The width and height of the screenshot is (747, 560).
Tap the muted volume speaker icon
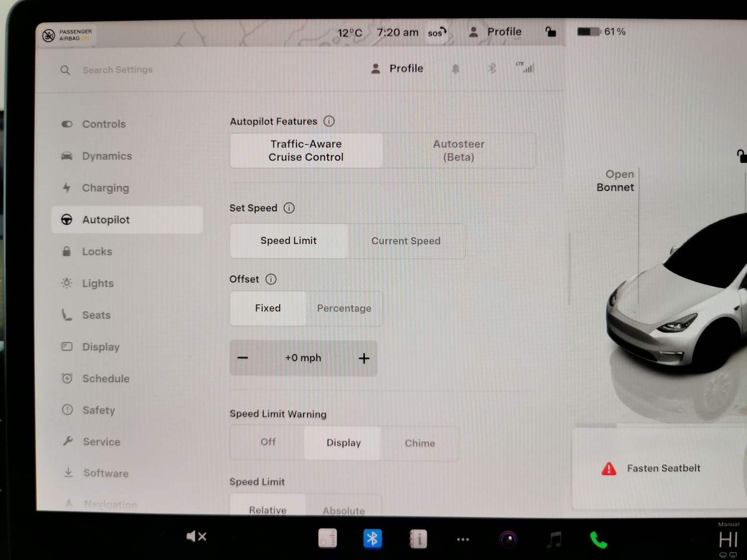point(196,537)
